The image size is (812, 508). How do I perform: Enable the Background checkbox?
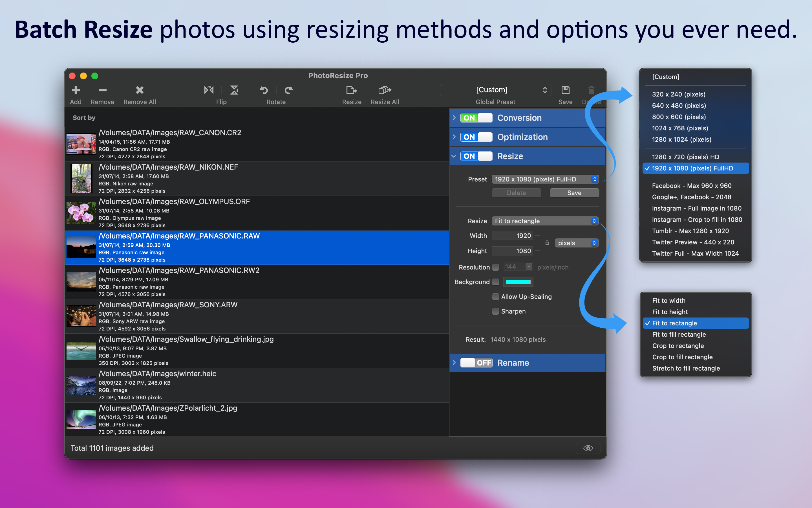pyautogui.click(x=495, y=282)
